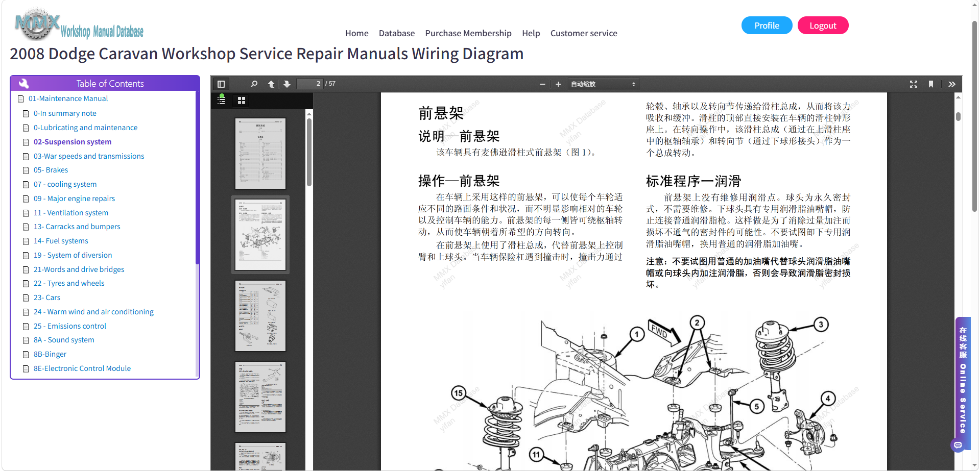980x471 pixels.
Task: Click the page icon beside 11 - Ventilation system
Action: [x=26, y=213]
